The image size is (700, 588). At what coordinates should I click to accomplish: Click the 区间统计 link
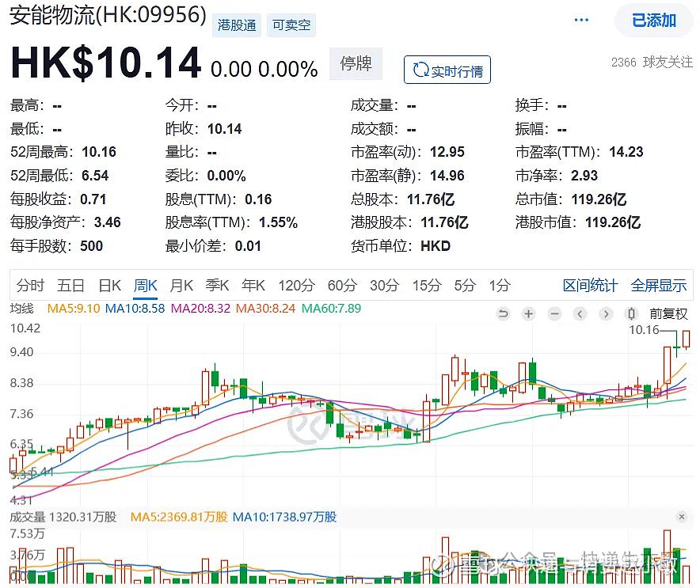(x=590, y=286)
